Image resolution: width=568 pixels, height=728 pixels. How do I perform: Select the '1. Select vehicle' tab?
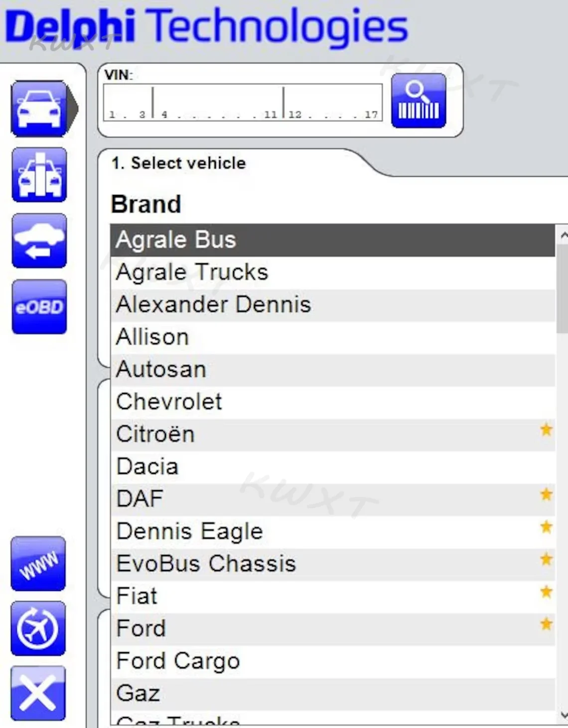[x=178, y=163]
